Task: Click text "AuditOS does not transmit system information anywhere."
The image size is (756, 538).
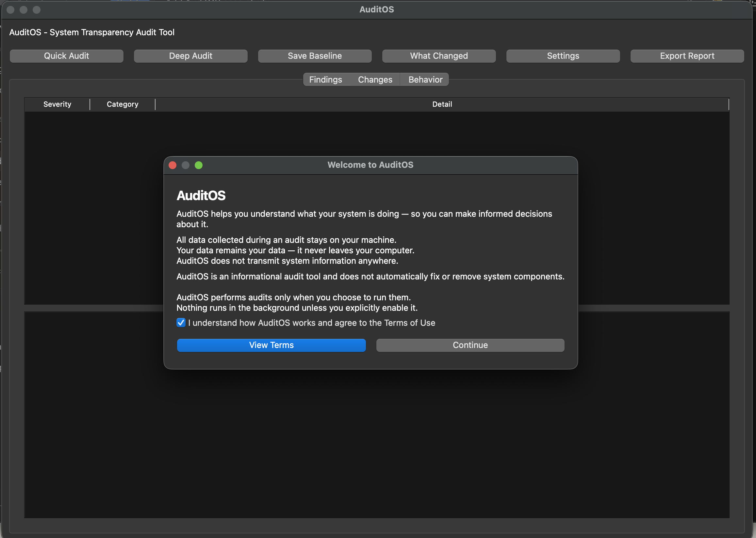Action: 287,261
